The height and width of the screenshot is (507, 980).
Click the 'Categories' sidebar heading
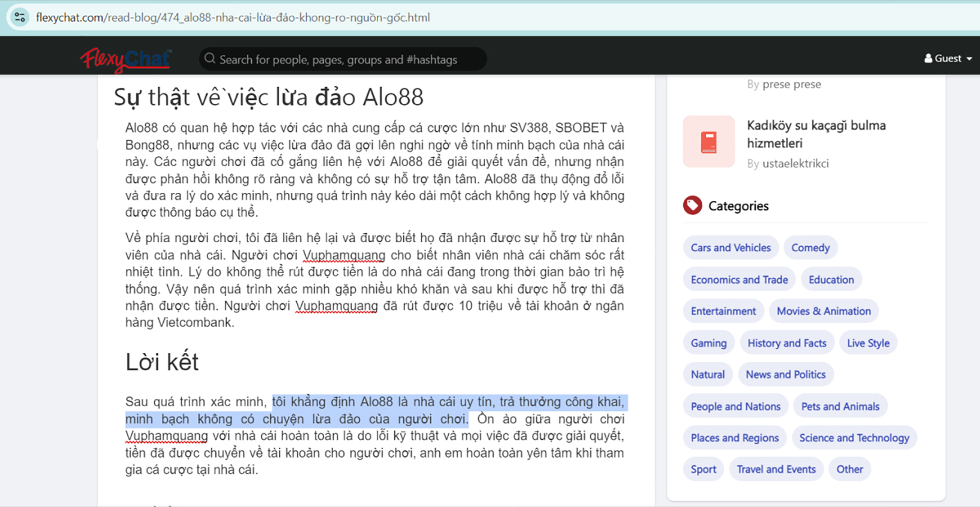[x=738, y=206]
